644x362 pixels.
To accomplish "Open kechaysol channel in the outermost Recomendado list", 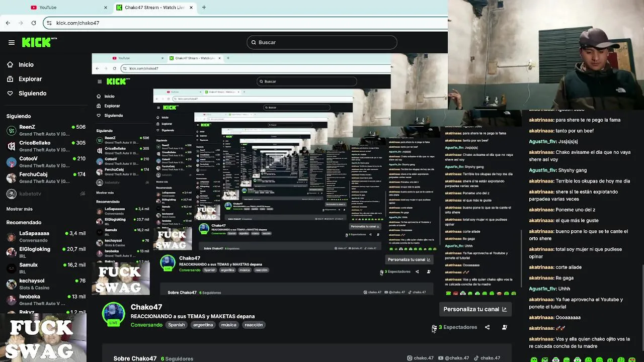I will [32, 281].
